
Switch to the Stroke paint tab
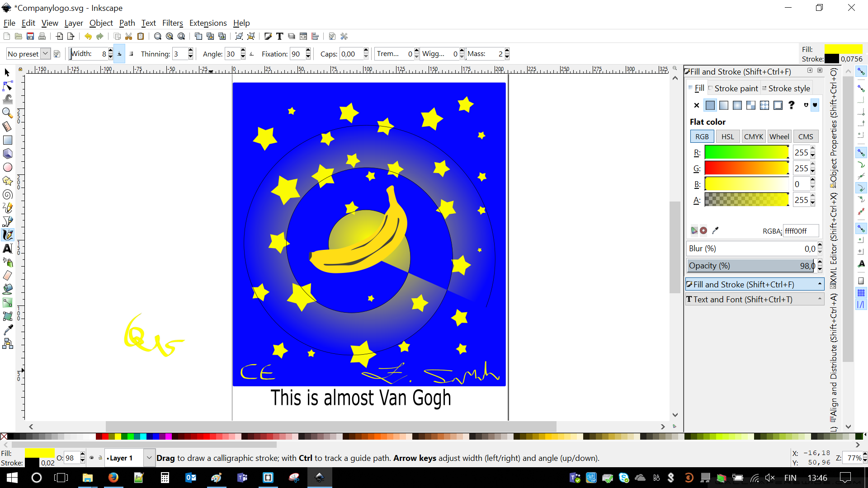pos(733,88)
